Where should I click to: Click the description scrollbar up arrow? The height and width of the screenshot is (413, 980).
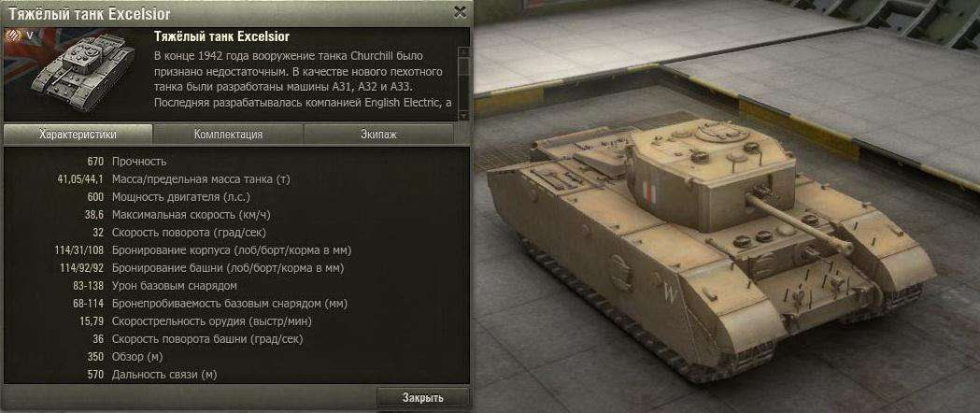463,51
